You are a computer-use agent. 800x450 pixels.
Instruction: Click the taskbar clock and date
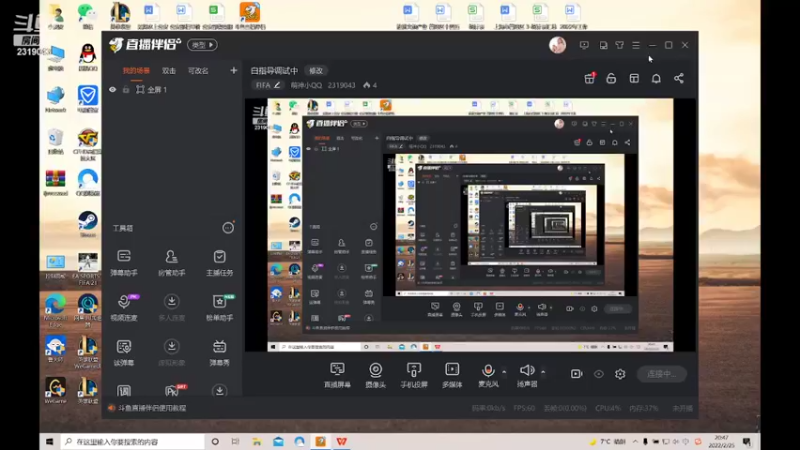point(721,442)
